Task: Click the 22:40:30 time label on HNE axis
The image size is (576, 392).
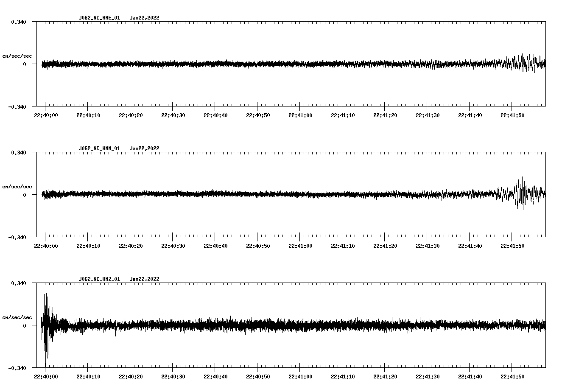Action: tap(173, 115)
